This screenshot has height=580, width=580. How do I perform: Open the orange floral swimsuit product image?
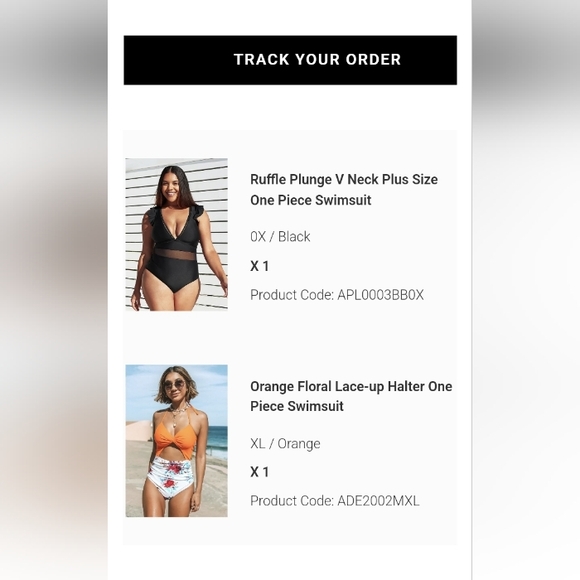click(x=176, y=441)
